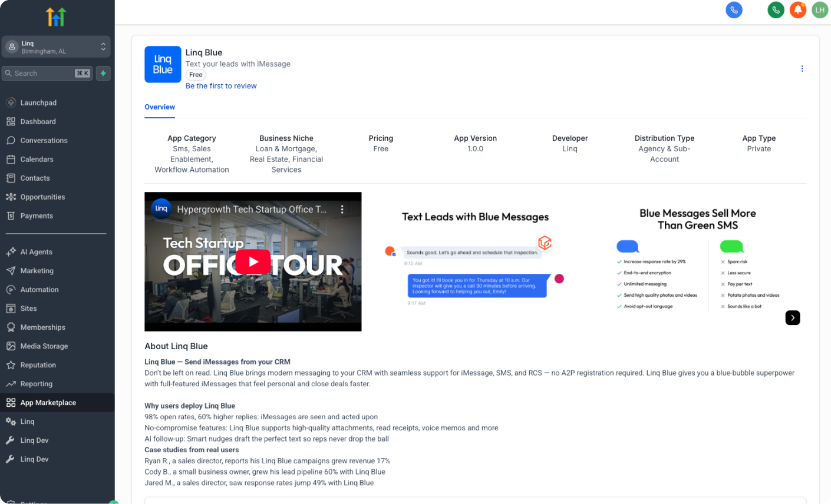
Task: Click the Media Storage image icon
Action: pyautogui.click(x=11, y=346)
